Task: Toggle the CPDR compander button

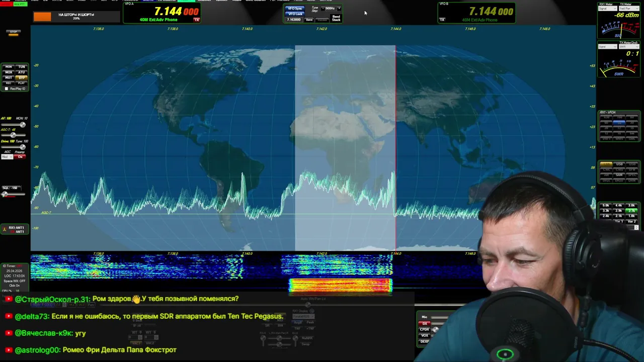Action: (425, 330)
